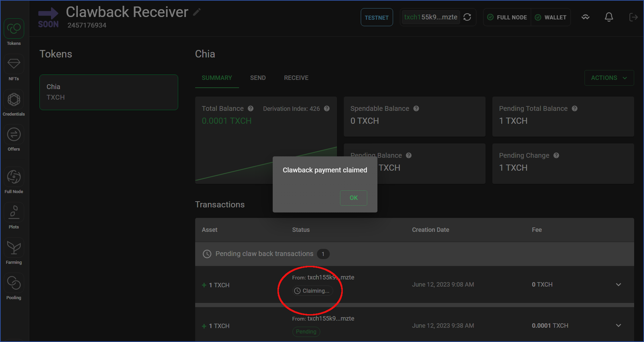Image resolution: width=644 pixels, height=342 pixels.
Task: Click the Testnet badge
Action: tap(377, 17)
